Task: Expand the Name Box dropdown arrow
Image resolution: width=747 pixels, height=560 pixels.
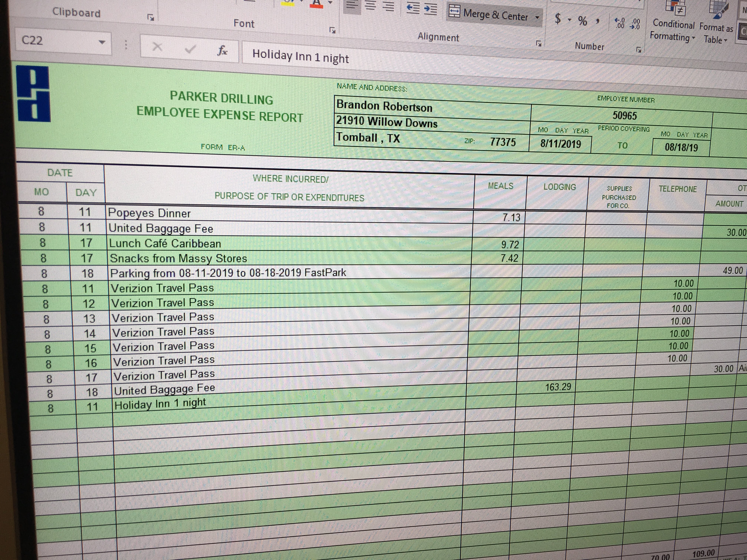Action: (102, 43)
